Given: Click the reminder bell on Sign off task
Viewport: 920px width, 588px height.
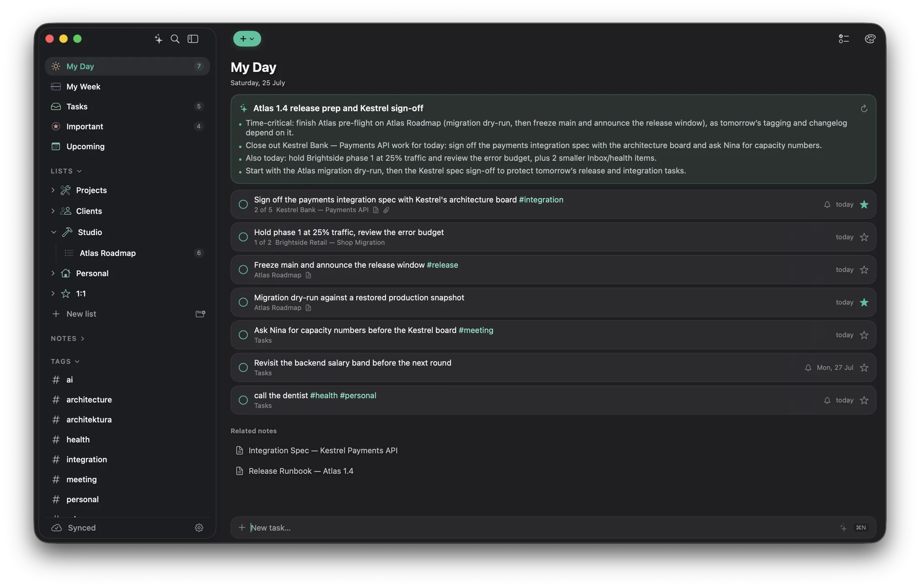Looking at the screenshot, I should pos(827,205).
